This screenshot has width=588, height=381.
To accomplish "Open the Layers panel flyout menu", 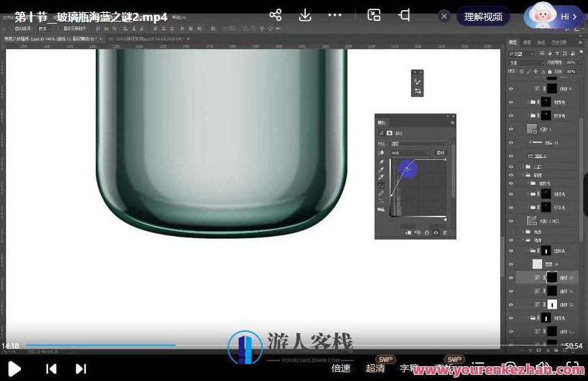I will pos(580,42).
